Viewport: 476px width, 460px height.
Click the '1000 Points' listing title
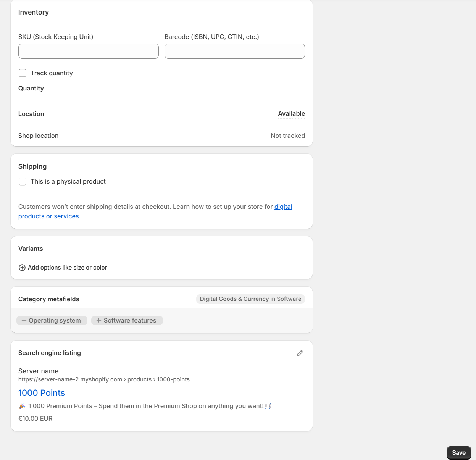42,393
